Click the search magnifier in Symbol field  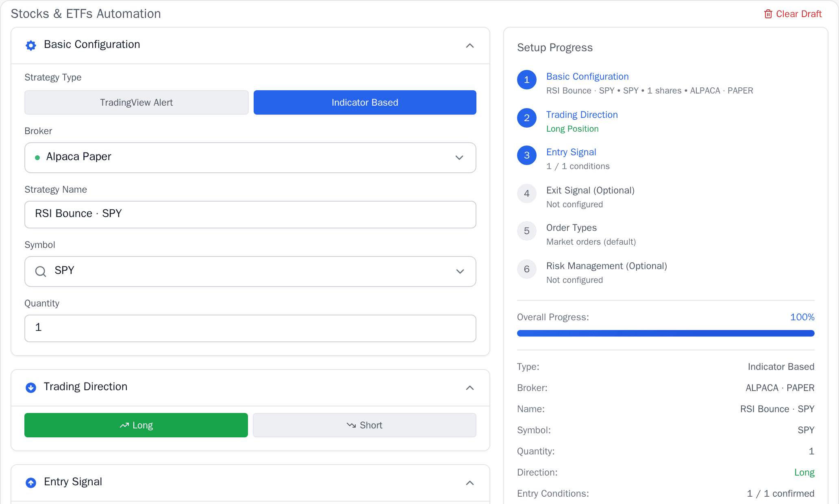41,271
